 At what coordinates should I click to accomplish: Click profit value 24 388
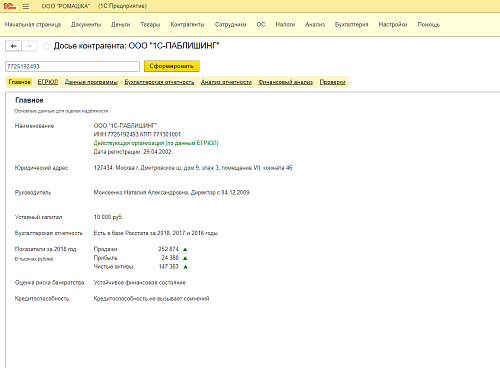[x=170, y=258]
